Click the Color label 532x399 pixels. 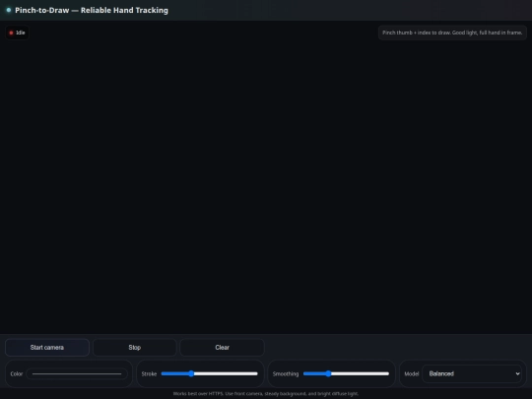point(17,374)
